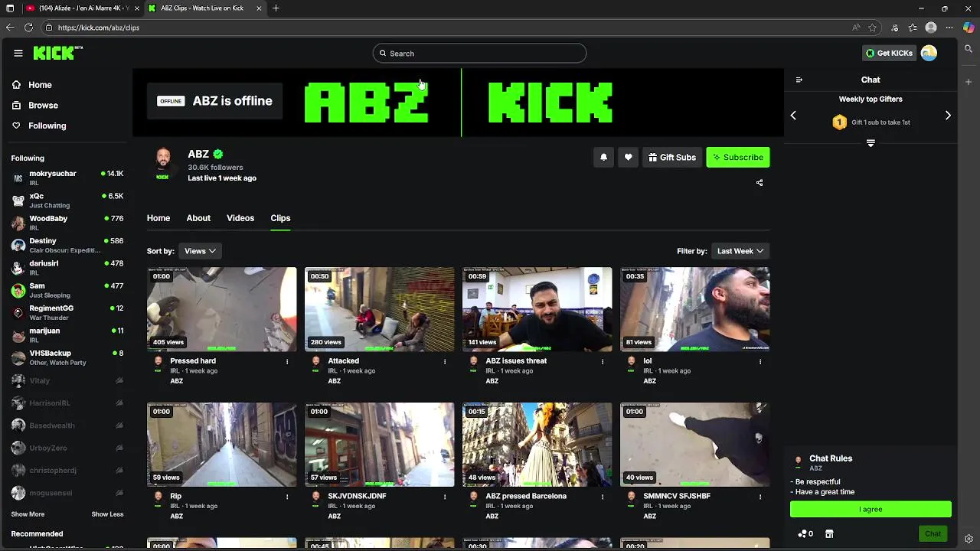This screenshot has height=551, width=980.
Task: Open options for ABZ pressed Barcelona clip
Action: coord(603,497)
